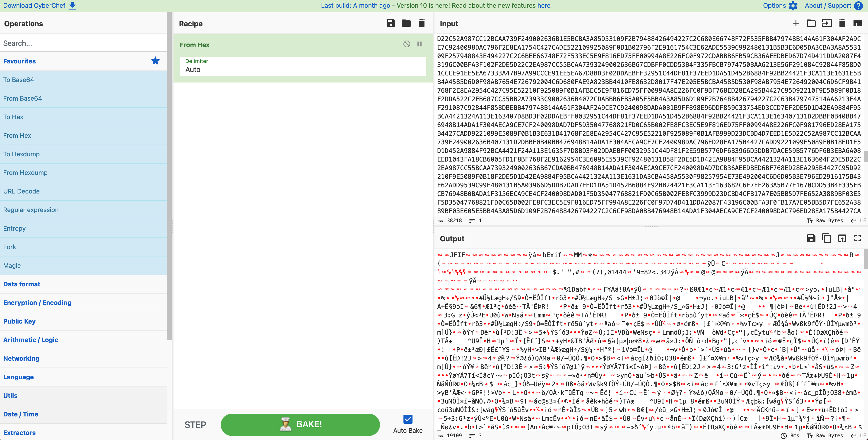Viewport: 868px width, 440px height.
Task: Expand the Arithmetic / Logic category
Action: pos(84,340)
